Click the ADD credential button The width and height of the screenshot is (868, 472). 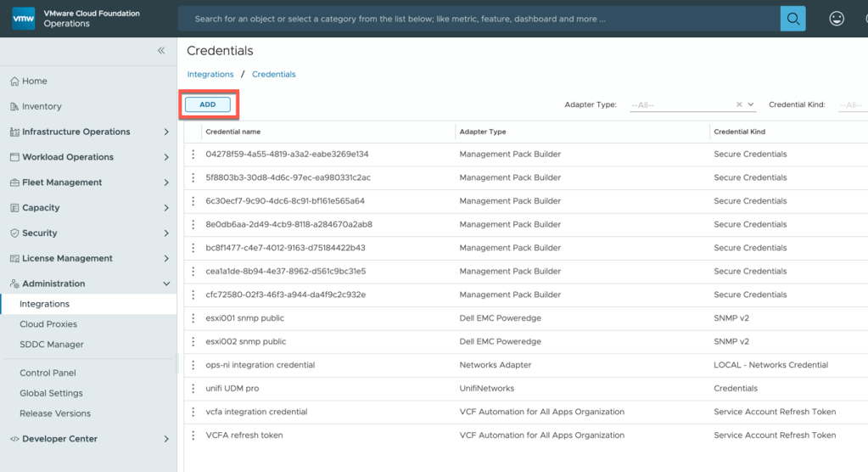coord(208,104)
